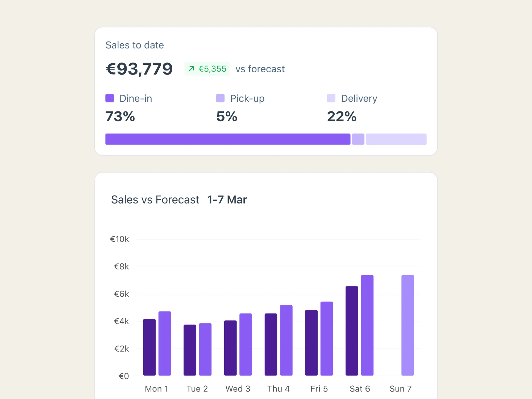The width and height of the screenshot is (532, 399).
Task: Click the light purple Tue 2 bar
Action: coord(205,349)
